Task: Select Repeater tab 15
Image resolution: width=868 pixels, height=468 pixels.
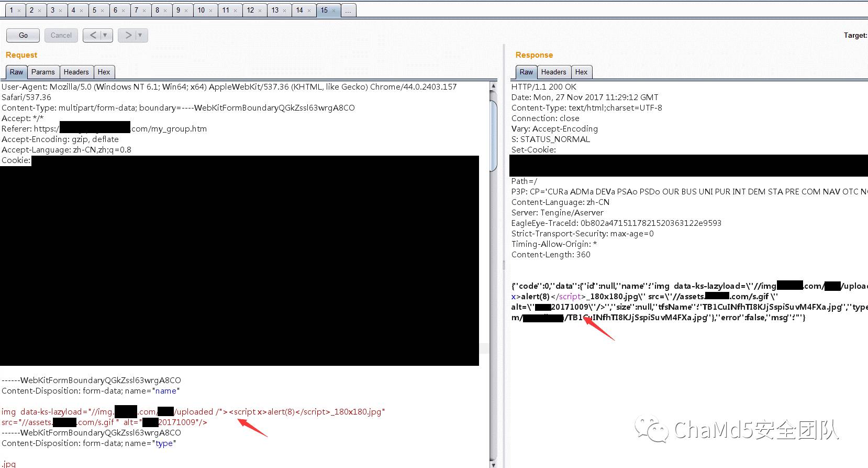Action: (x=329, y=10)
